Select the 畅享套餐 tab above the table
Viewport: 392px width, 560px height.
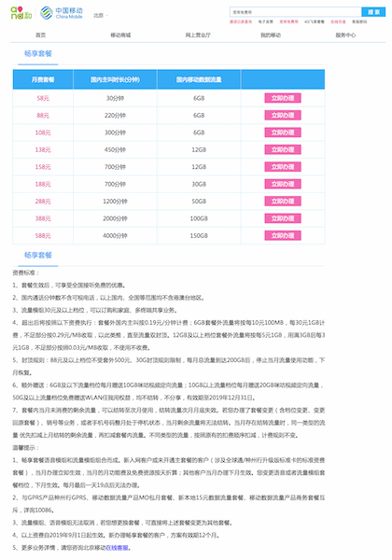tap(38, 53)
